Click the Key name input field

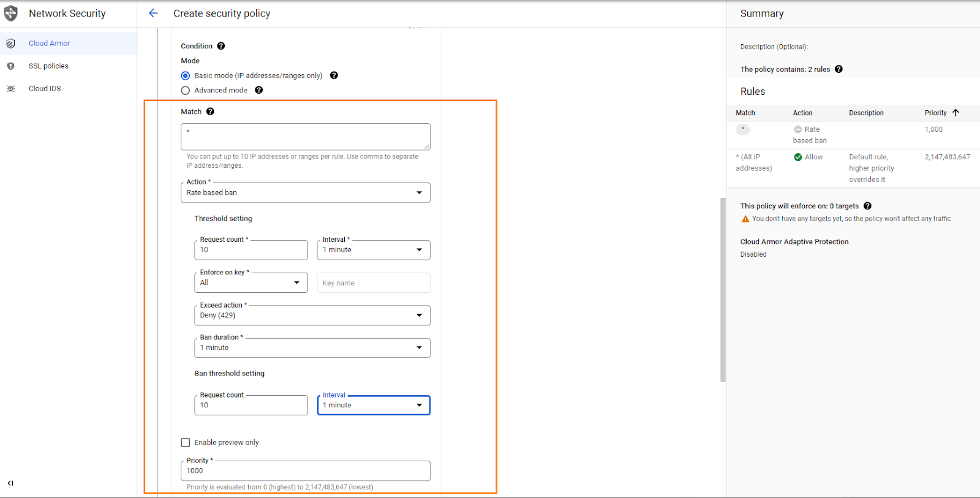(374, 282)
